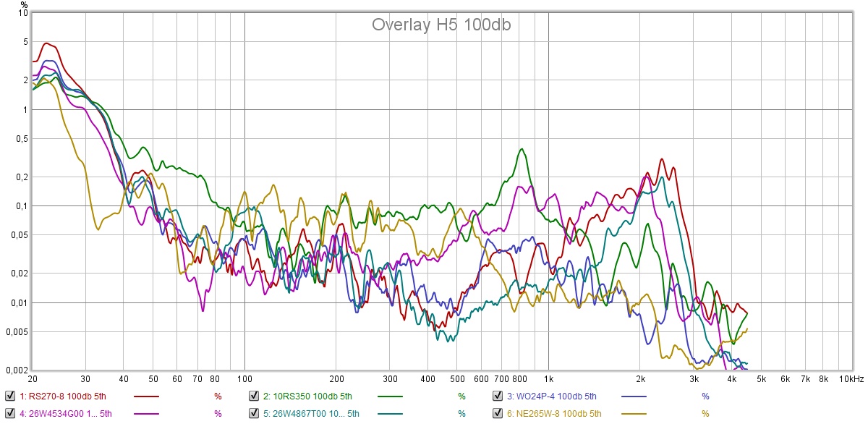
Task: Hide the WO24P-4 100db 5th trace
Action: tap(498, 396)
